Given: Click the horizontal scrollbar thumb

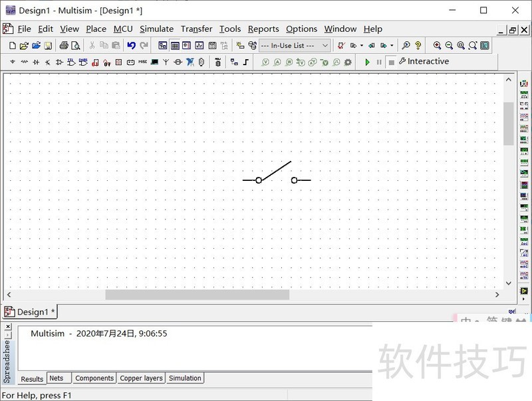Looking at the screenshot, I should 197,295.
